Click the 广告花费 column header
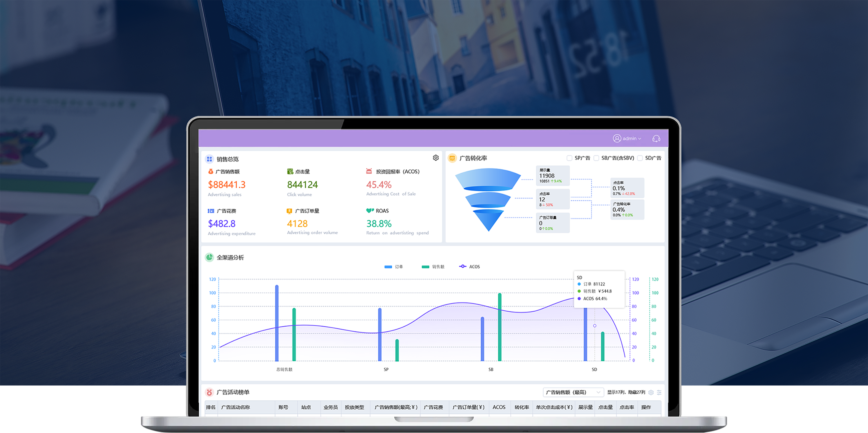The image size is (868, 433). [x=433, y=407]
